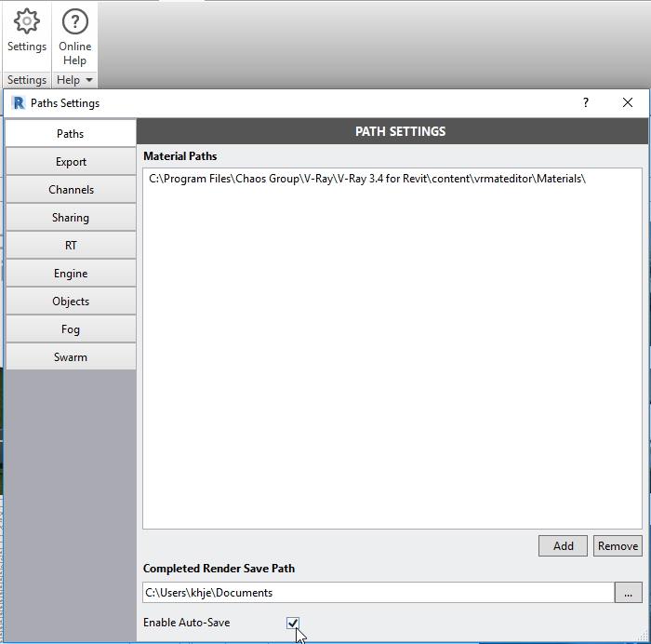The height and width of the screenshot is (644, 651).
Task: Open the Fog tab
Action: 71,329
